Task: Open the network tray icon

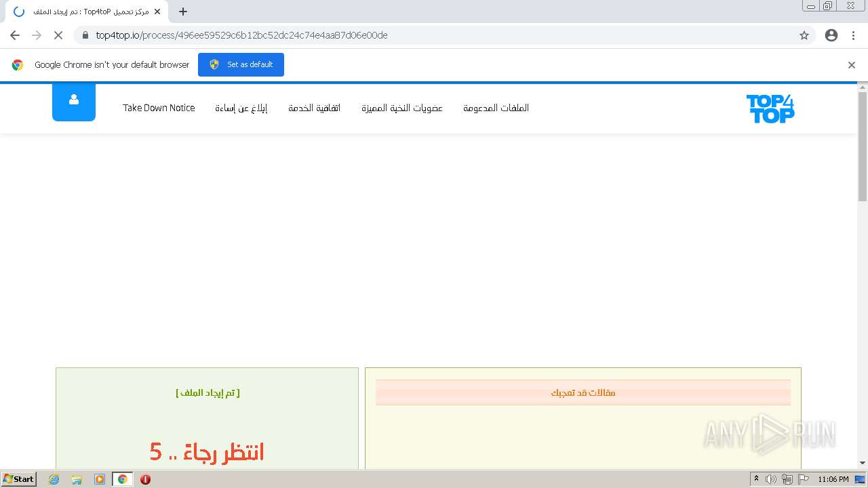Action: tap(787, 479)
